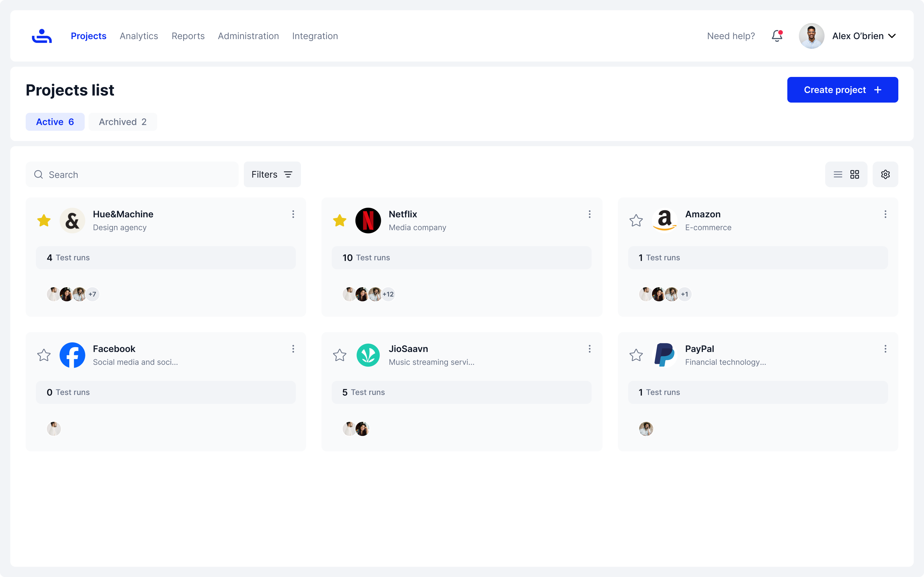Click the Need help? link

pos(731,36)
